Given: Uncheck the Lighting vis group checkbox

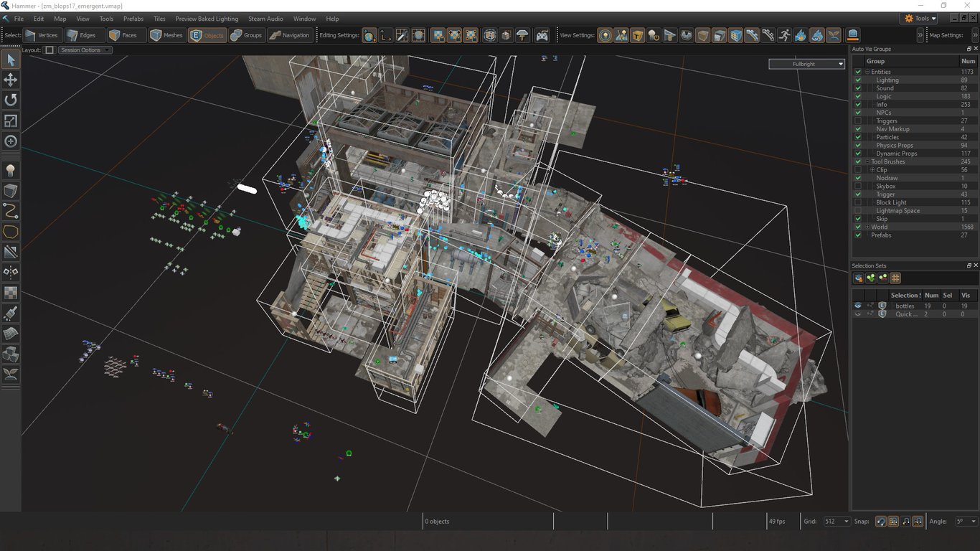Looking at the screenshot, I should pyautogui.click(x=858, y=80).
